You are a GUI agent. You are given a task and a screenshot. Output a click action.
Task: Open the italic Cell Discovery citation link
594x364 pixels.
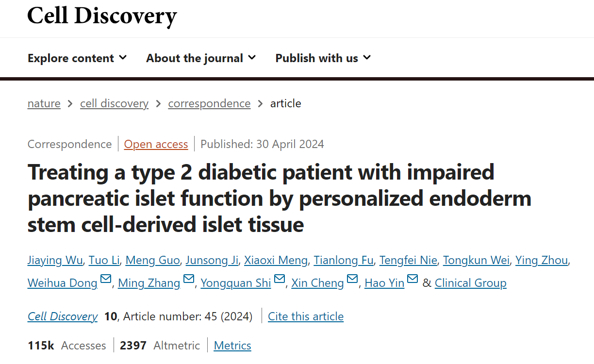pos(63,316)
